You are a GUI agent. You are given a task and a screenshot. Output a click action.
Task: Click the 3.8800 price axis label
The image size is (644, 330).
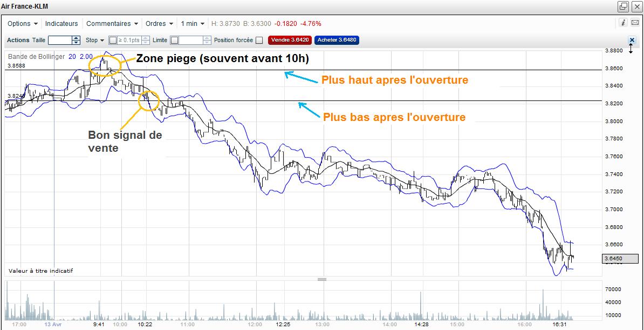pyautogui.click(x=614, y=51)
